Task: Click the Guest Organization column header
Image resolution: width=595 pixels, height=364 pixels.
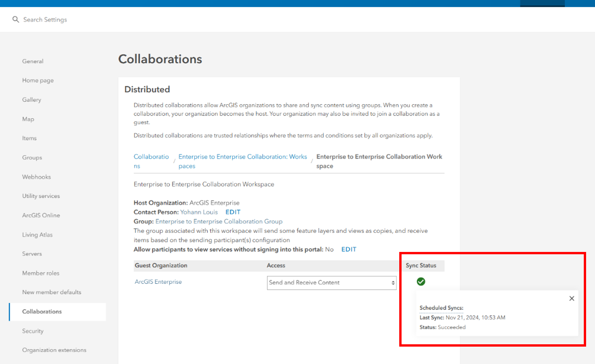Action: point(161,265)
